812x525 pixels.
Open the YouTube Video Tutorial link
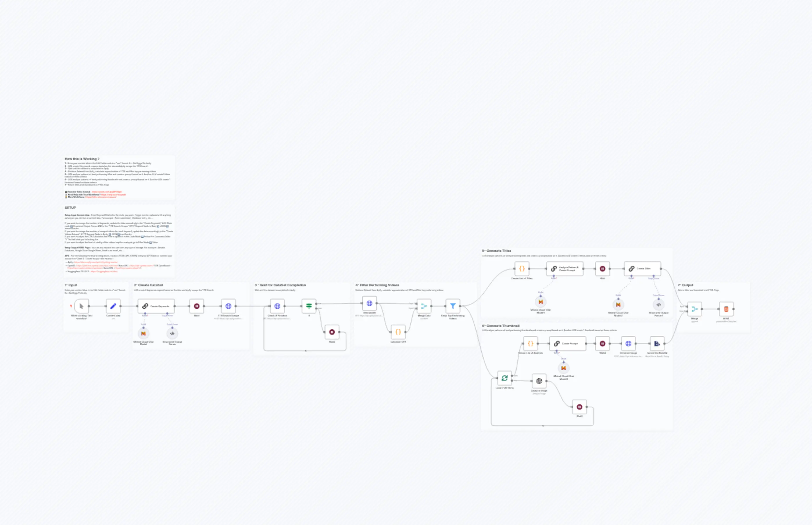106,192
